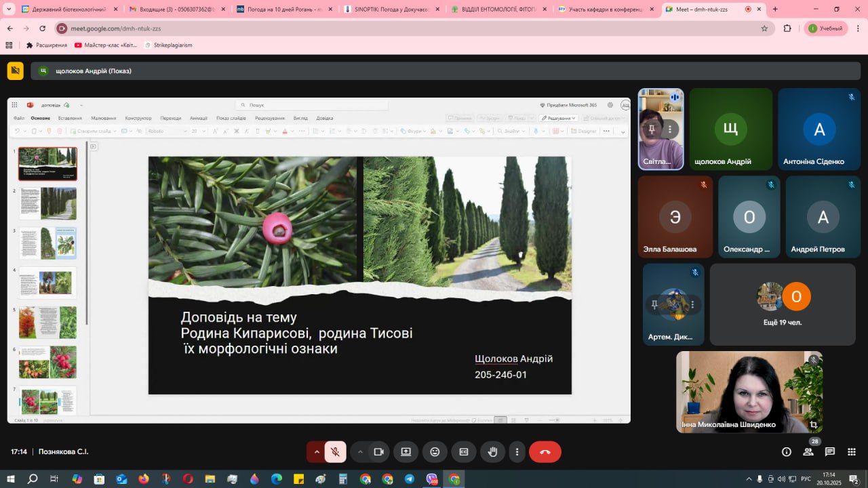
Task: Expand the camera video settings arrow
Action: click(360, 452)
